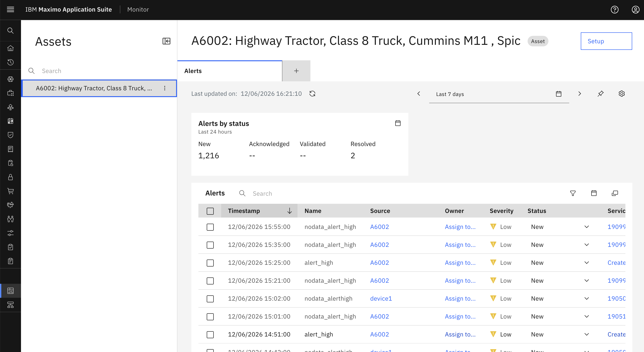644x352 pixels.
Task: Refresh the last updated data
Action: coord(312,94)
